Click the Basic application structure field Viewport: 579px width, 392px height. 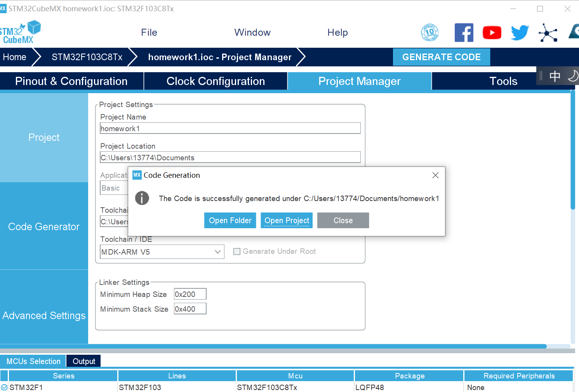[114, 188]
